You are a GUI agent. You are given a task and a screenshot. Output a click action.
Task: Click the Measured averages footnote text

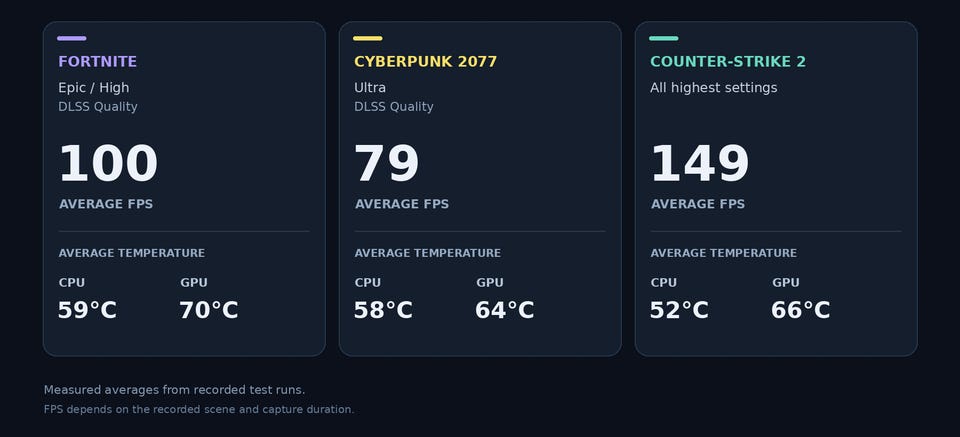(174, 390)
